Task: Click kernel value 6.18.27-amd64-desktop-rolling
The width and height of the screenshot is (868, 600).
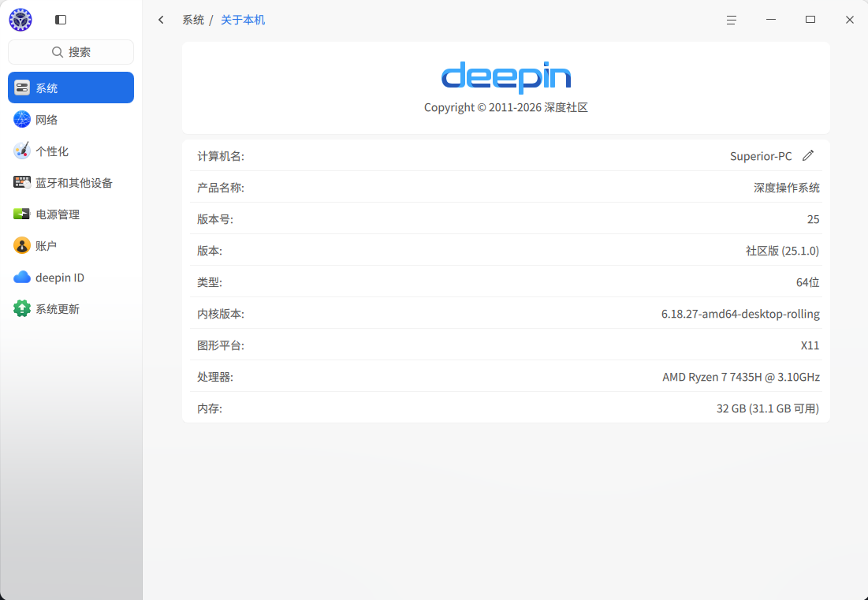Action: (741, 314)
